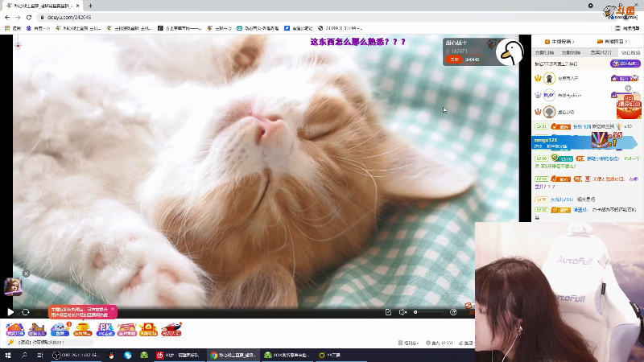The image size is (644, 362).
Task: Focus the douyu.com/242045 address bar
Action: pyautogui.click(x=69, y=17)
